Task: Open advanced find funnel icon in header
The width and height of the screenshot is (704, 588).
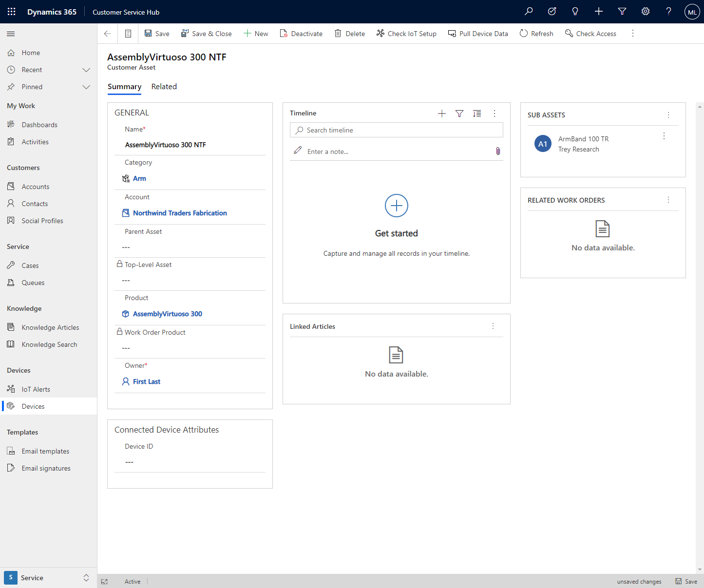Action: (622, 12)
